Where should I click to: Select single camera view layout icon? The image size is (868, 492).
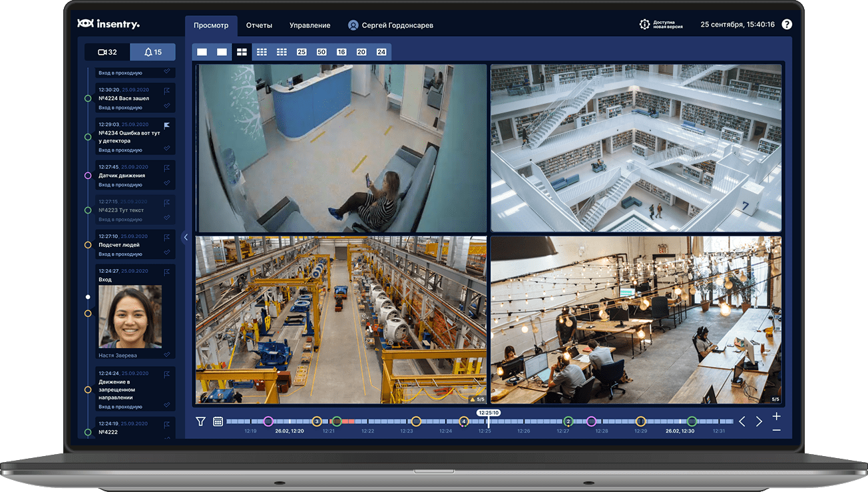(x=202, y=51)
